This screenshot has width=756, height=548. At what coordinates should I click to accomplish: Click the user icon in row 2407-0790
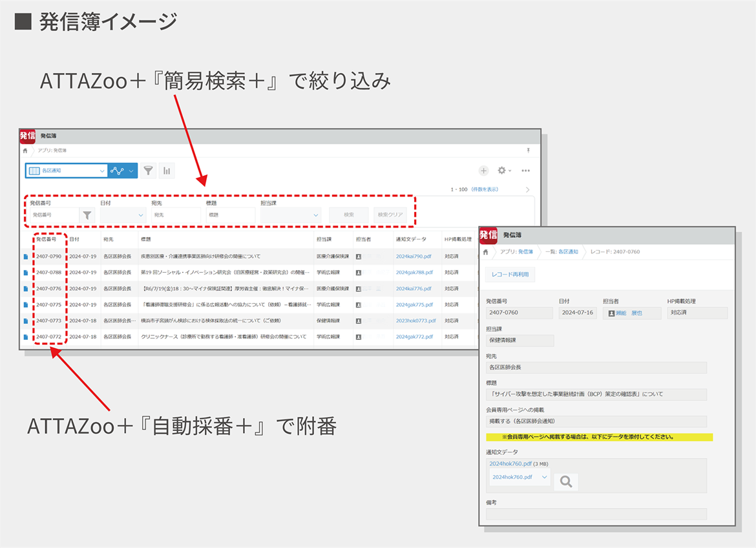pos(358,257)
